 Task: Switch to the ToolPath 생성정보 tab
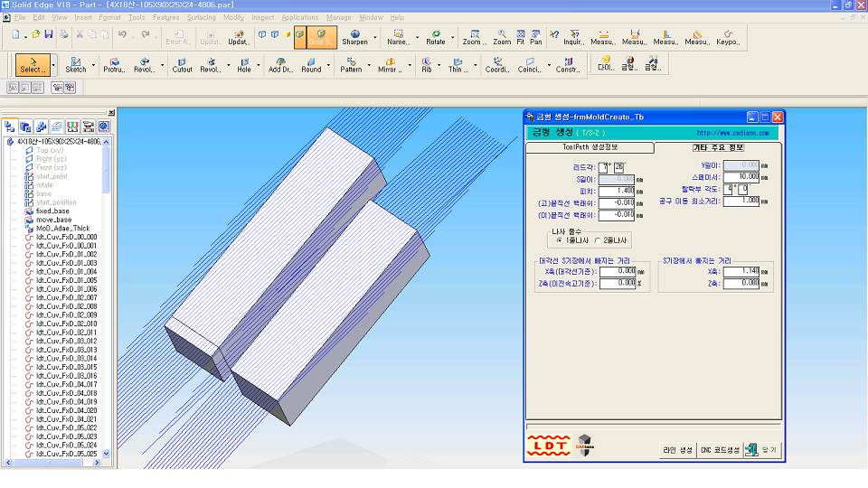click(590, 146)
